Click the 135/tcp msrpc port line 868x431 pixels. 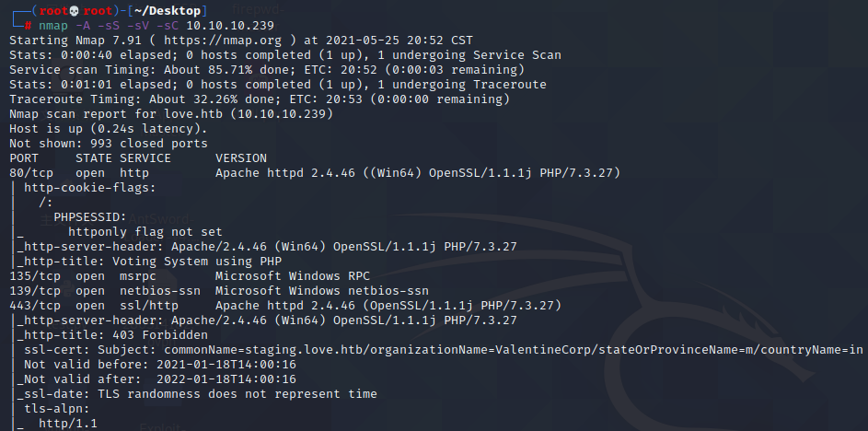click(x=190, y=276)
